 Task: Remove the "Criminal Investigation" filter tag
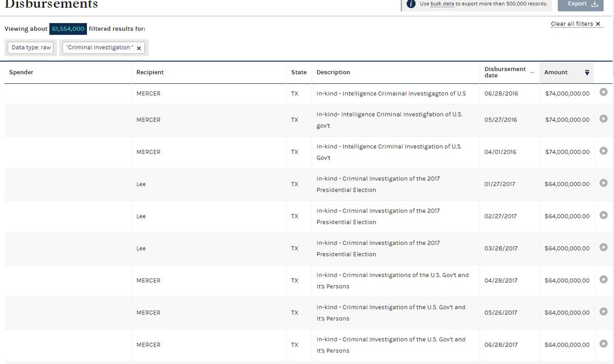(139, 48)
